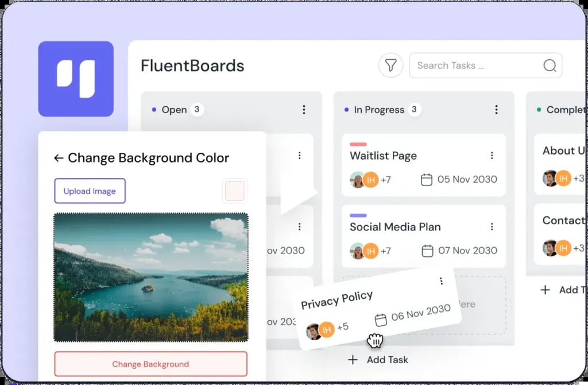
Task: Click the Change Background button
Action: 150,364
